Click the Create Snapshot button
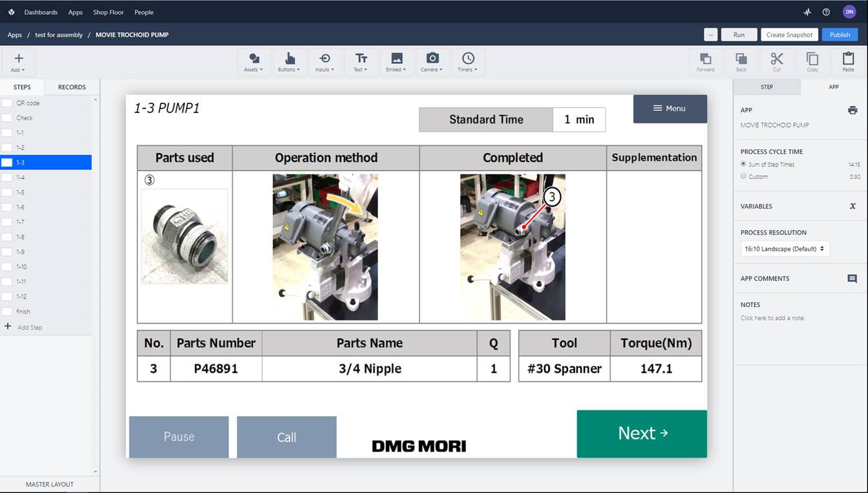This screenshot has height=493, width=868. tap(789, 34)
